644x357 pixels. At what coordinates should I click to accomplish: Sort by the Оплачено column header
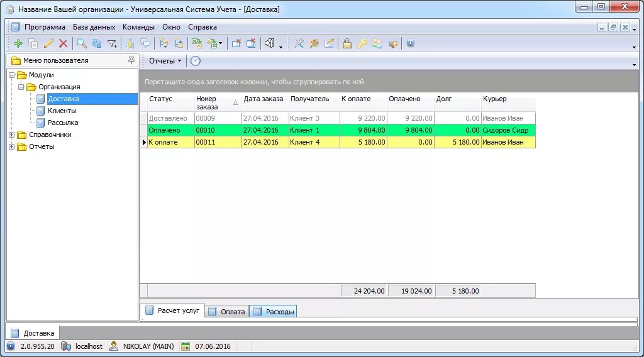411,102
